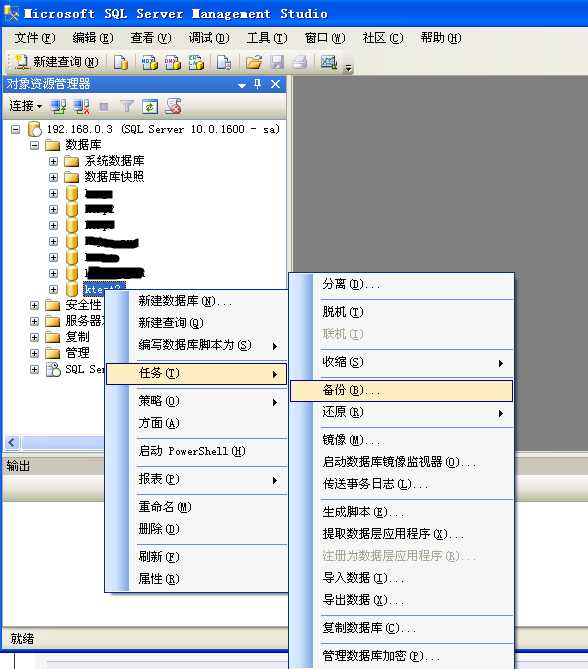This screenshot has height=669, width=588.
Task: Choose 属性(R) in context menu
Action: 196,579
